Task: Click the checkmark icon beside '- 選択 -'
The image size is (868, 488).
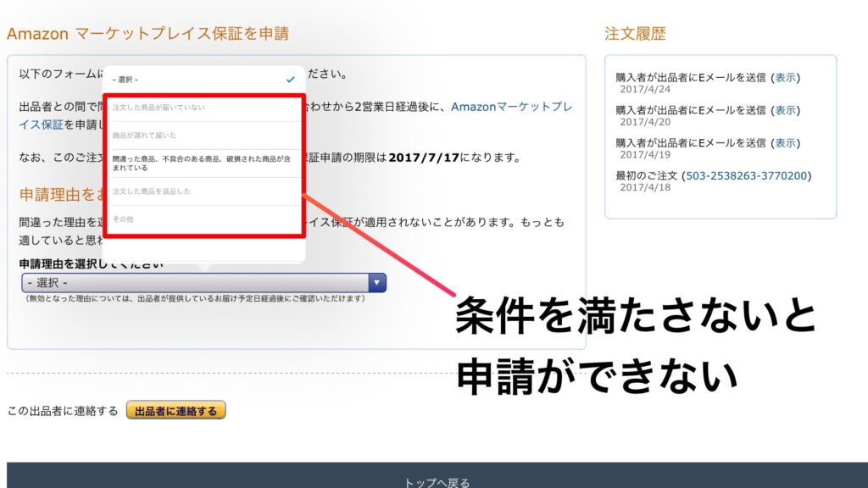Action: coord(290,80)
